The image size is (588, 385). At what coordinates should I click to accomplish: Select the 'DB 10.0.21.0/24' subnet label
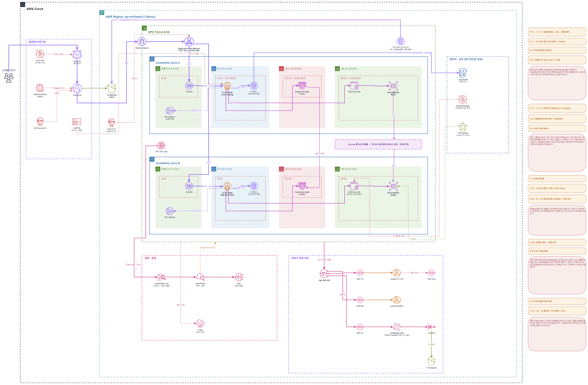click(x=349, y=169)
